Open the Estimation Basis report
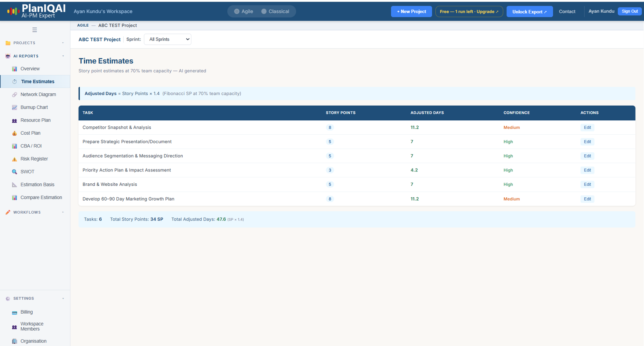Image resolution: width=644 pixels, height=346 pixels. (37, 185)
